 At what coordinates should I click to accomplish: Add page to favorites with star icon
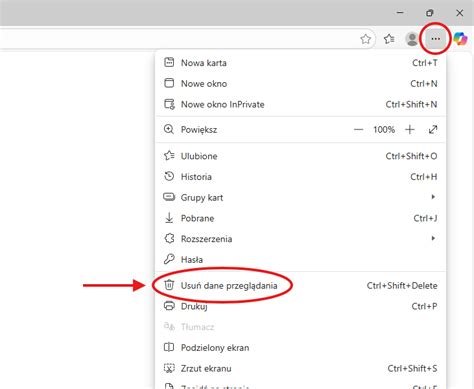pos(366,39)
